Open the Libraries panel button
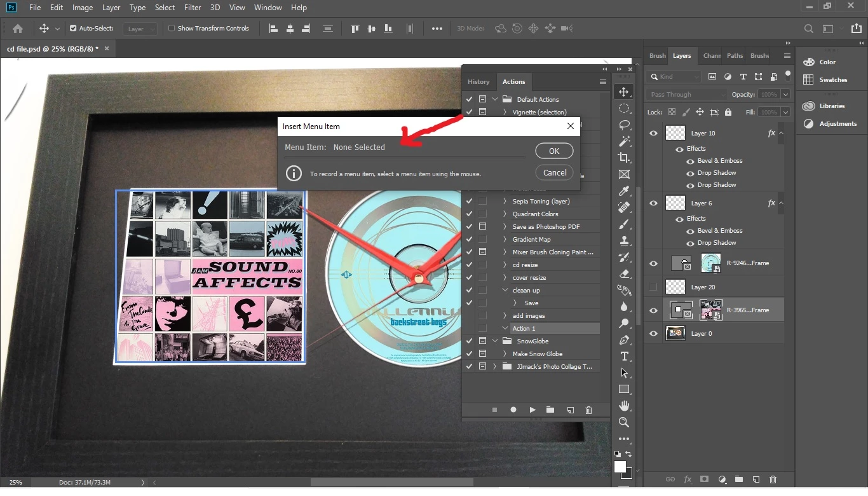 click(824, 106)
